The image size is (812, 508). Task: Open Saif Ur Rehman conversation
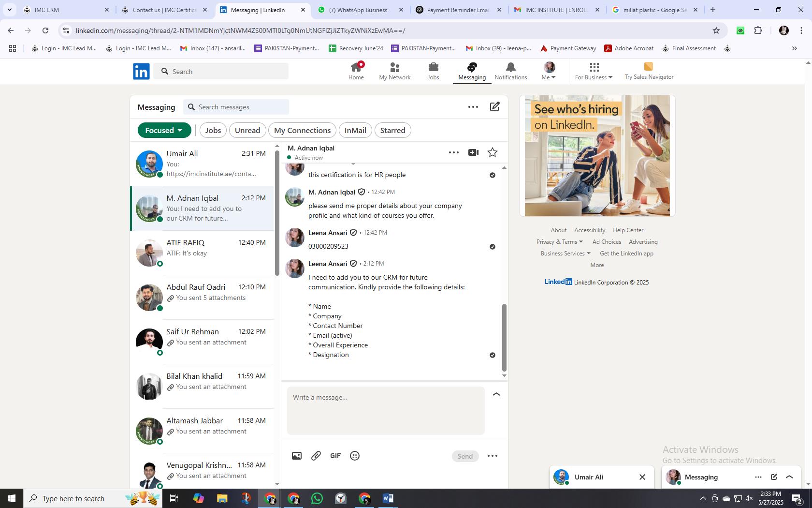pos(202,342)
